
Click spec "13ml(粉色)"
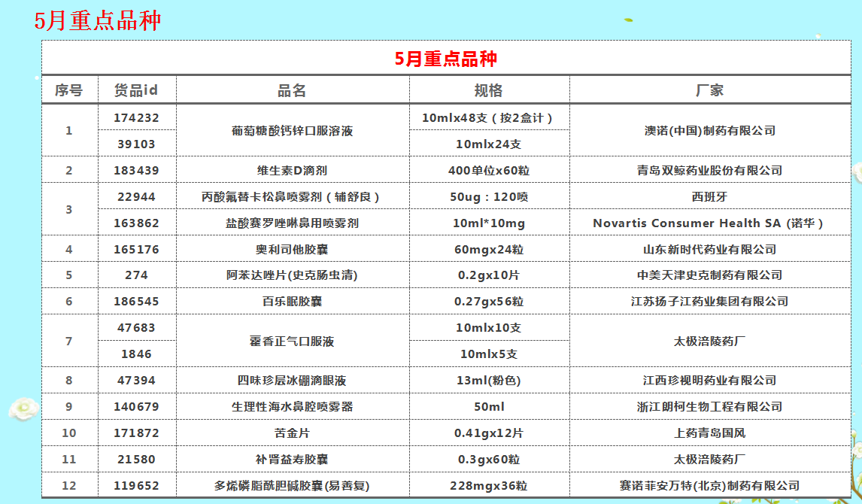coord(489,381)
